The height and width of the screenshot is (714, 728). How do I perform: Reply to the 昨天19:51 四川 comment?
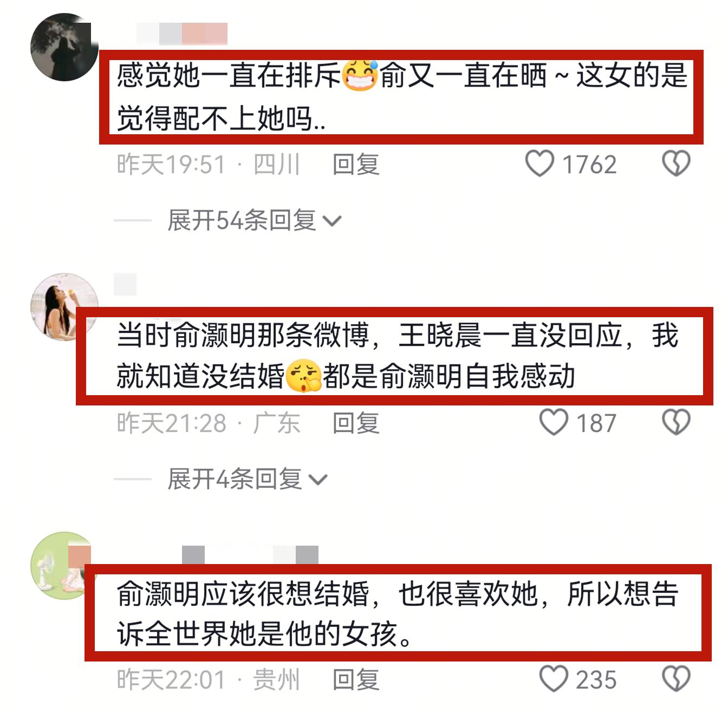coord(356,164)
